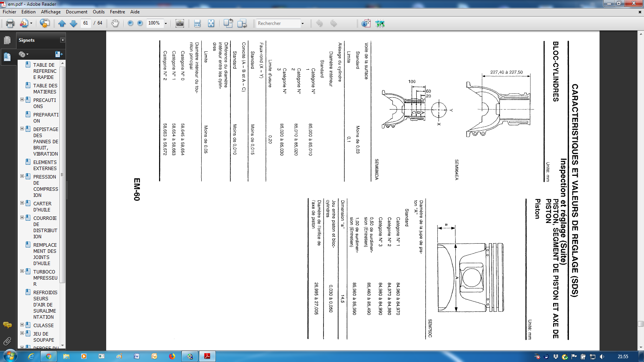The width and height of the screenshot is (644, 362).
Task: Open the Pages panel icon in sidebar
Action: 7,40
